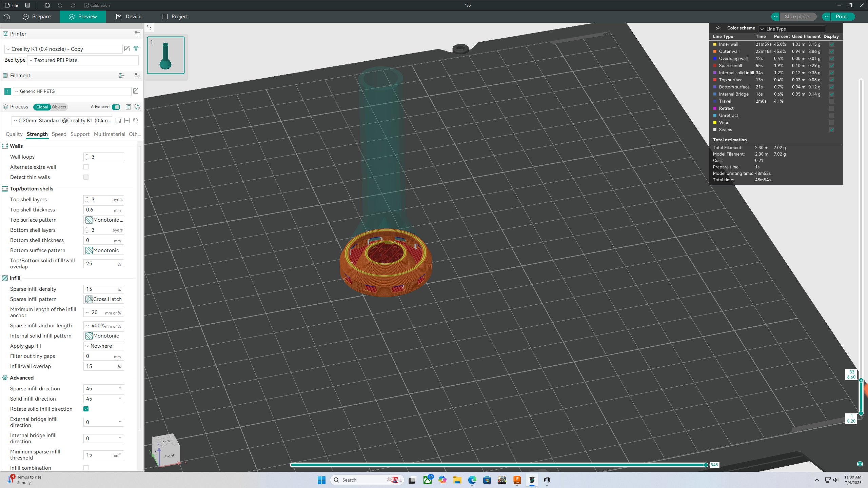Open the Top surface pattern dropdown
This screenshot has width=868, height=488.
coord(104,220)
